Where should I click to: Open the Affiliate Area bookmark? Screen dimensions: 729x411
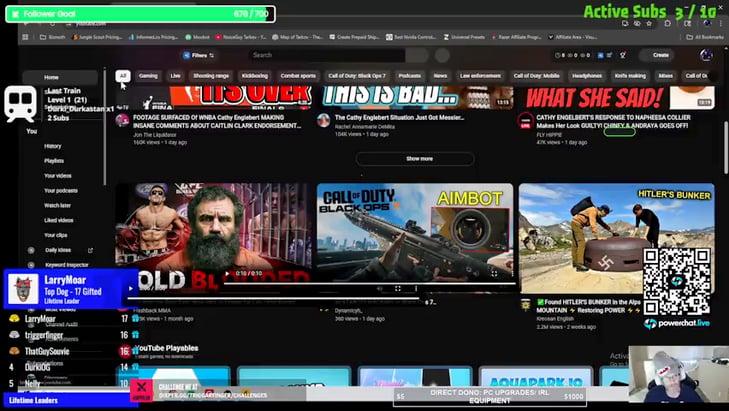click(571, 37)
